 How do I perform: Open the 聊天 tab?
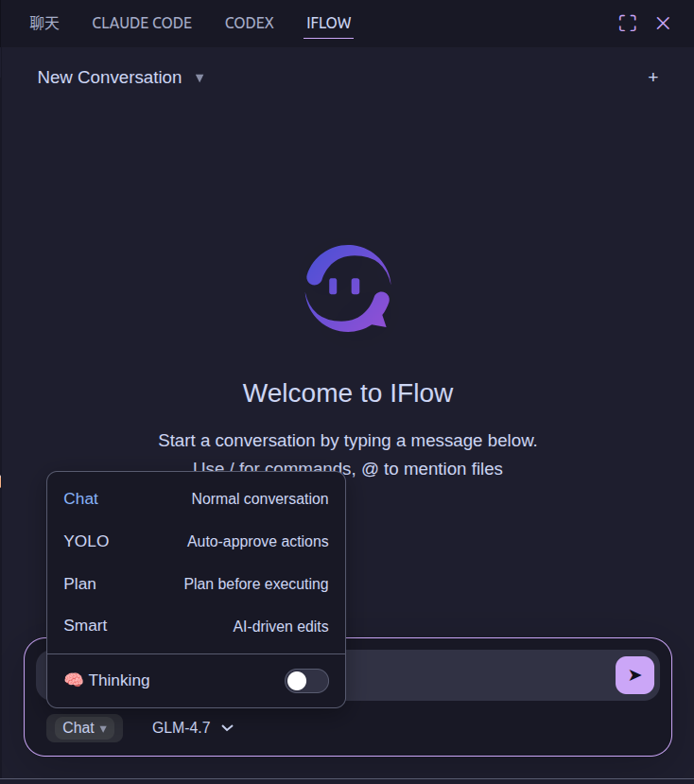(x=44, y=23)
